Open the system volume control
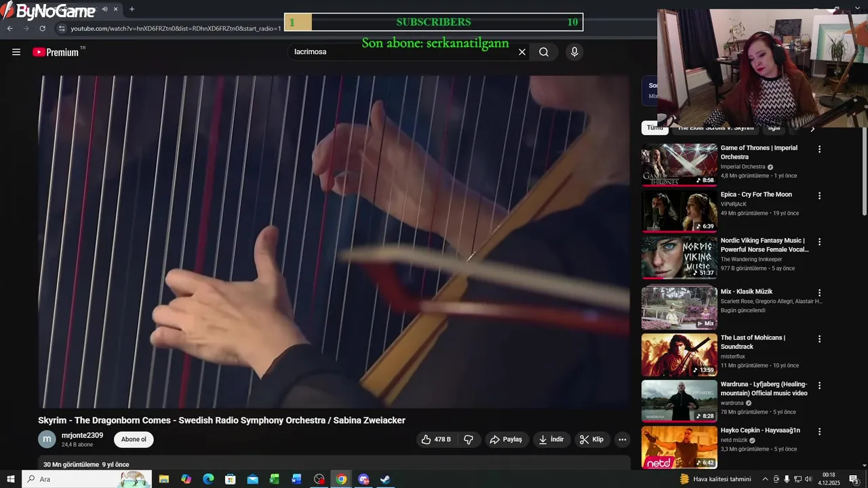Screen dimensions: 868x488 click(808, 479)
